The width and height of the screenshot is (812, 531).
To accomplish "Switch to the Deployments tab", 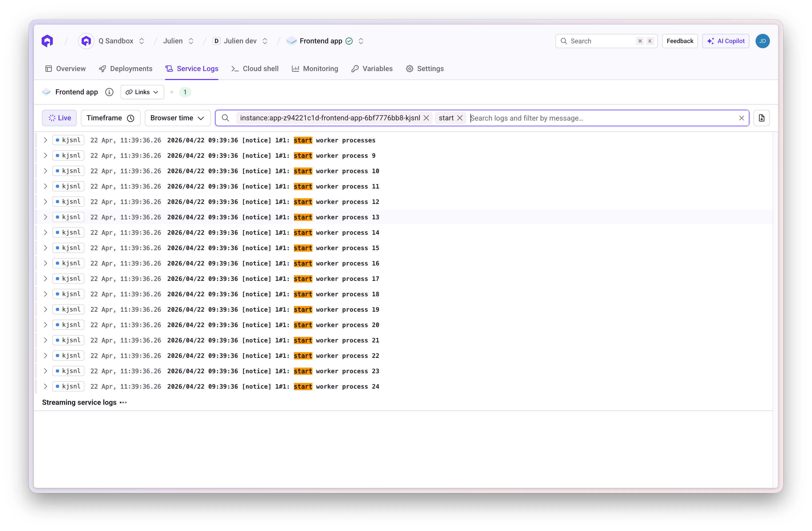I will click(125, 68).
